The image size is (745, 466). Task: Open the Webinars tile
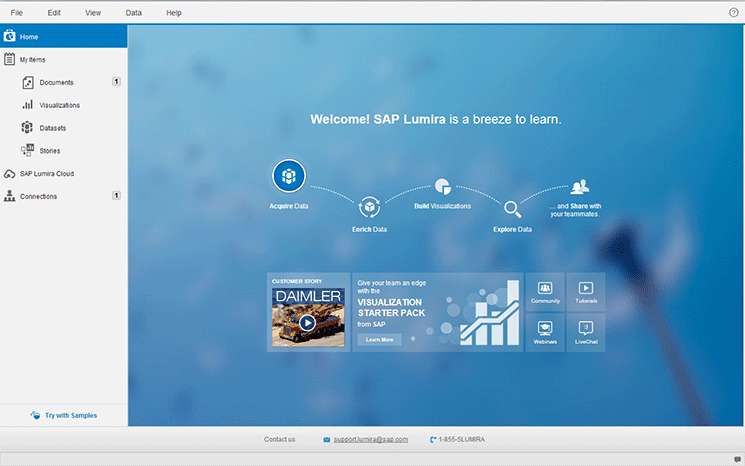pyautogui.click(x=545, y=332)
